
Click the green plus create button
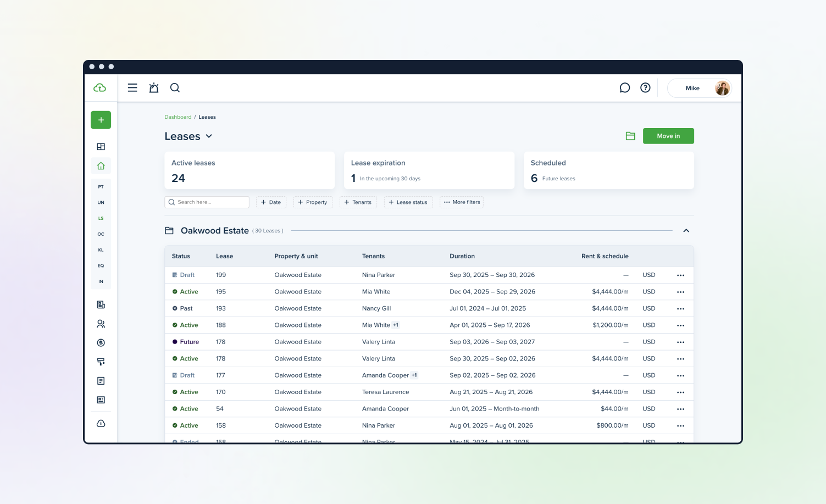point(101,120)
